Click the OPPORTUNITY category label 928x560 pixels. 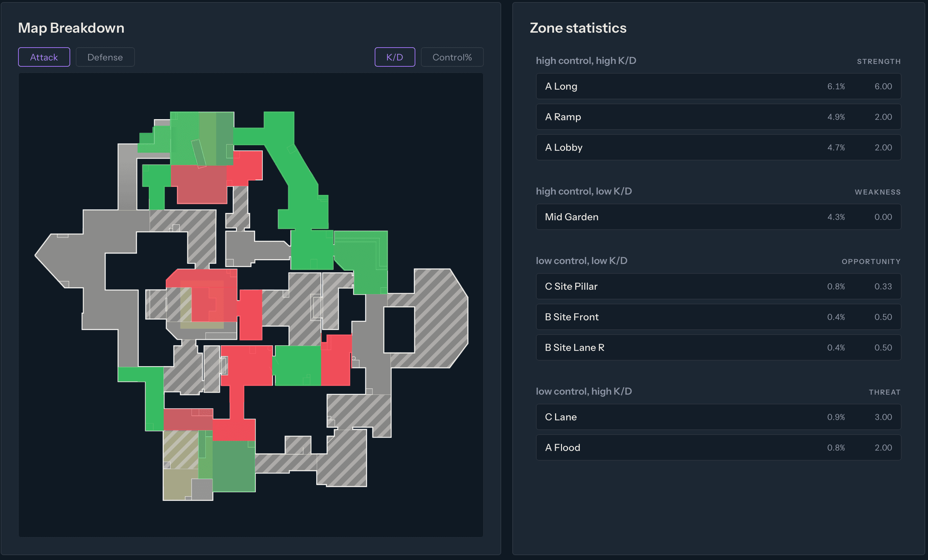pos(871,262)
